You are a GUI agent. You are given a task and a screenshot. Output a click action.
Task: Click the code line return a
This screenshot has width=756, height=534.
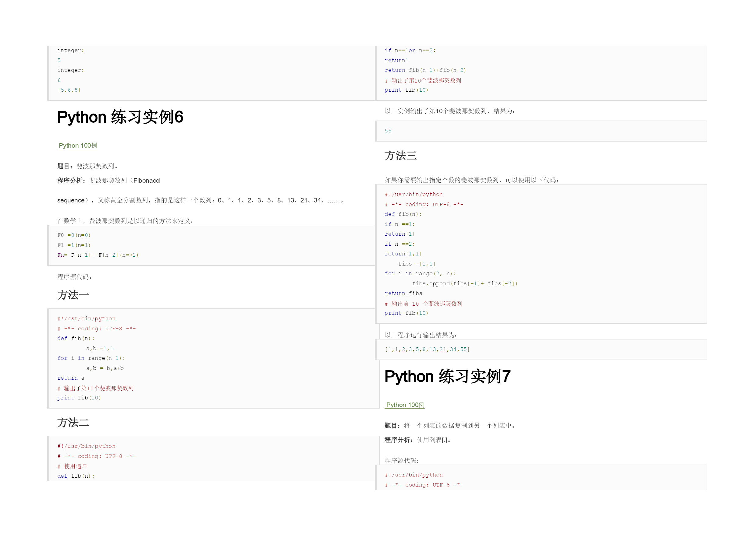pos(71,378)
